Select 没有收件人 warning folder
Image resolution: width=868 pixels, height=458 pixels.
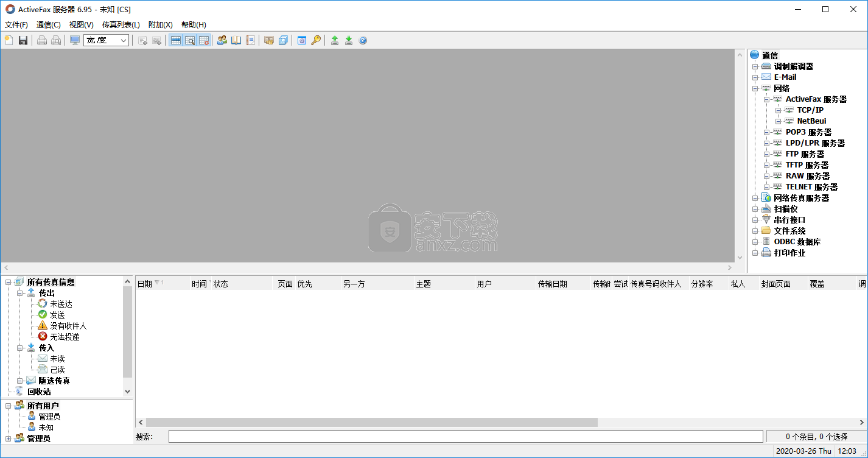point(68,326)
